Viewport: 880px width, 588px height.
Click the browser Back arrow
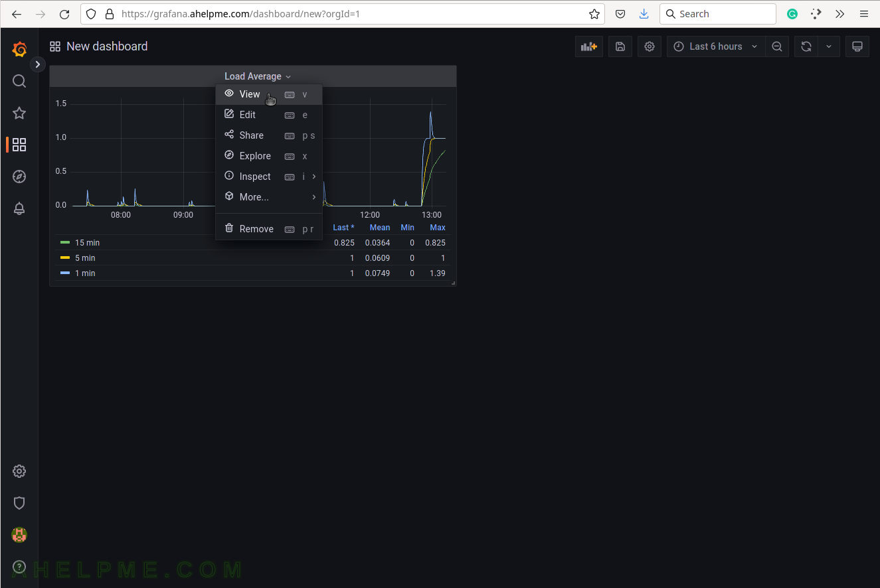click(x=17, y=14)
